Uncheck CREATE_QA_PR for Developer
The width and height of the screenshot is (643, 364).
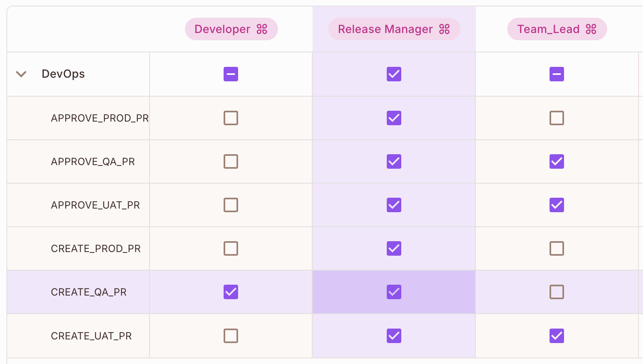[x=231, y=292]
